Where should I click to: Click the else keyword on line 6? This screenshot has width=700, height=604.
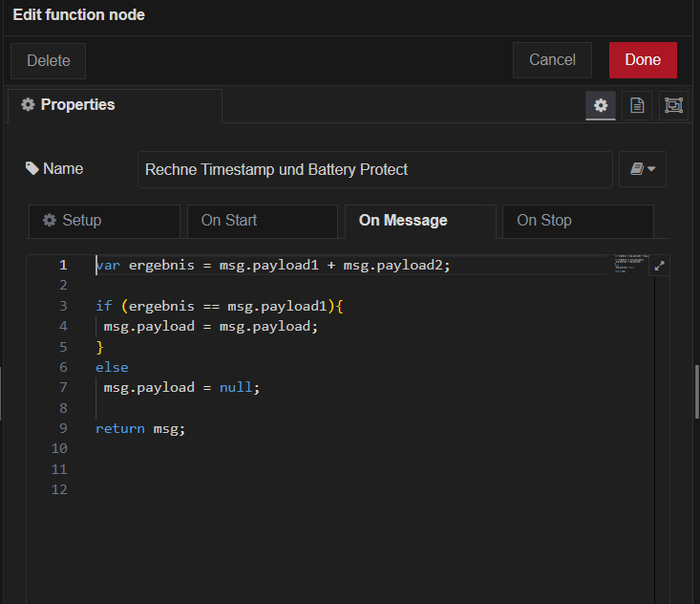[x=112, y=367]
